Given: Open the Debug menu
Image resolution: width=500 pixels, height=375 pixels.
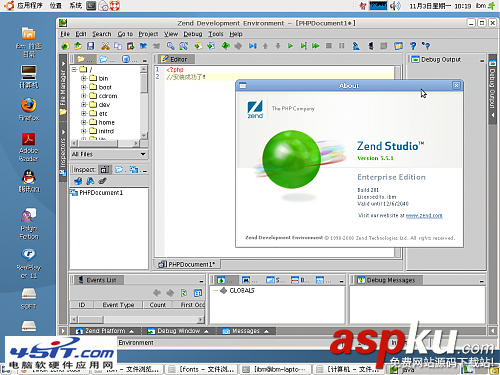Looking at the screenshot, I should [x=193, y=34].
